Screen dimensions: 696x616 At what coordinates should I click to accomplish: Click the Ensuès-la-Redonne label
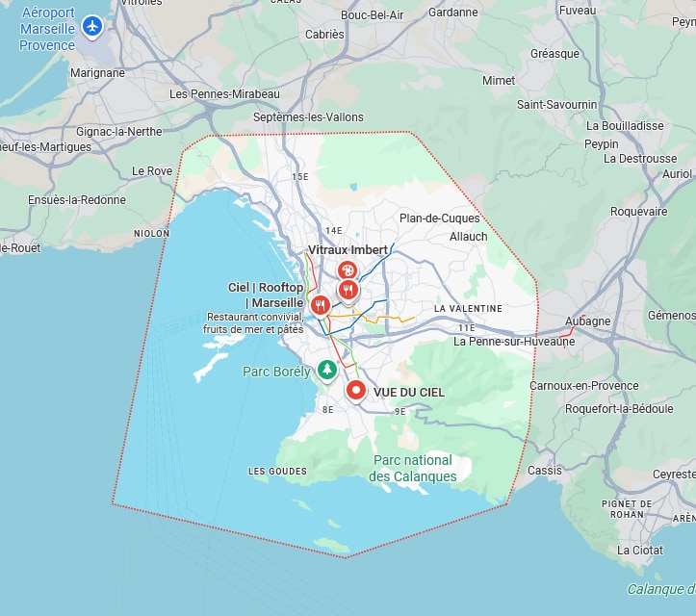point(77,200)
